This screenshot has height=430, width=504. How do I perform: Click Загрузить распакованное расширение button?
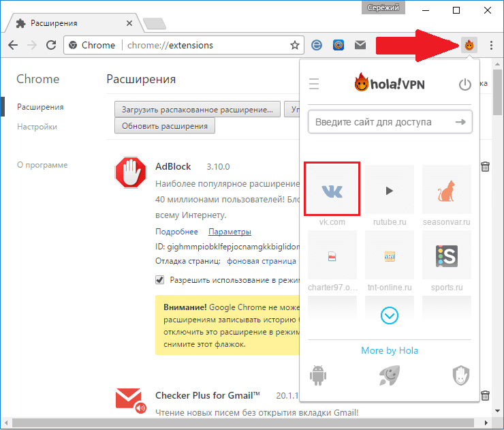(x=198, y=109)
